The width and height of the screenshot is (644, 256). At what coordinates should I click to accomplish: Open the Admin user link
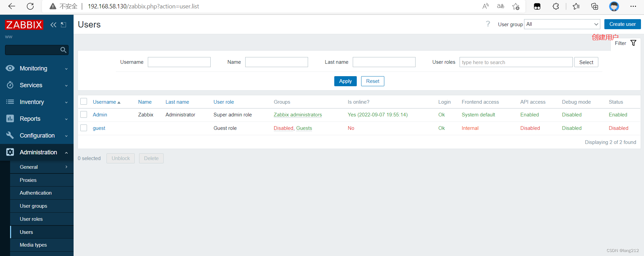[100, 115]
